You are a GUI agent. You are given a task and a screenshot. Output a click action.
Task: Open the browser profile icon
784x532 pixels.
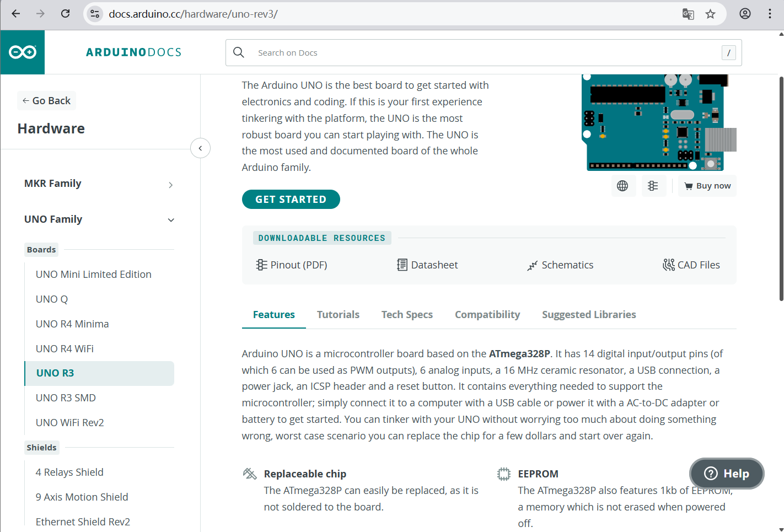click(x=745, y=14)
